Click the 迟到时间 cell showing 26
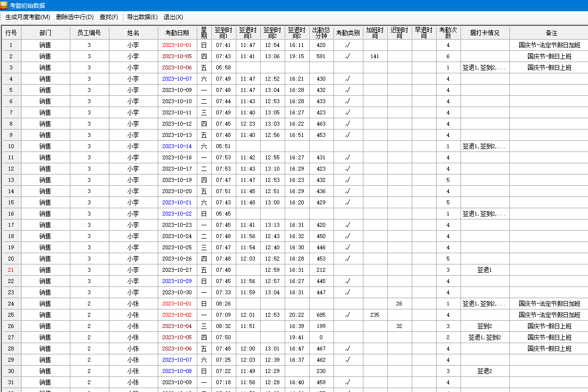The width and height of the screenshot is (588, 392). (399, 304)
